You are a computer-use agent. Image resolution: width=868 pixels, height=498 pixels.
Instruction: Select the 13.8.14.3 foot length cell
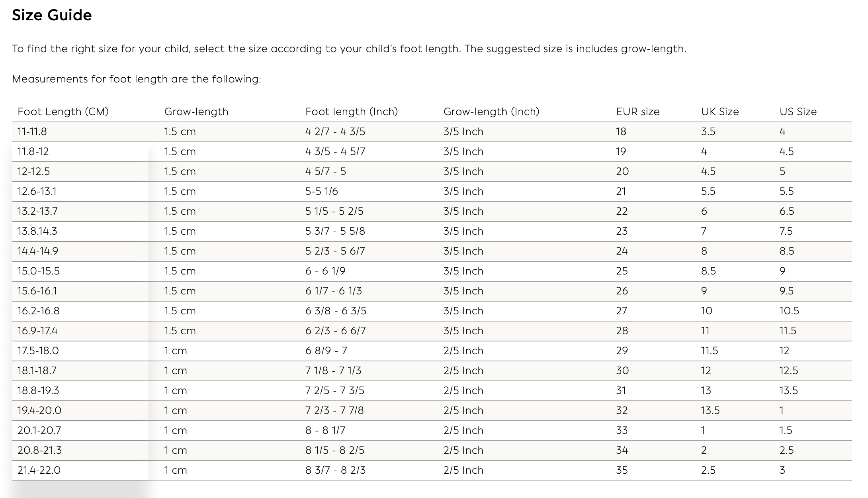click(37, 231)
